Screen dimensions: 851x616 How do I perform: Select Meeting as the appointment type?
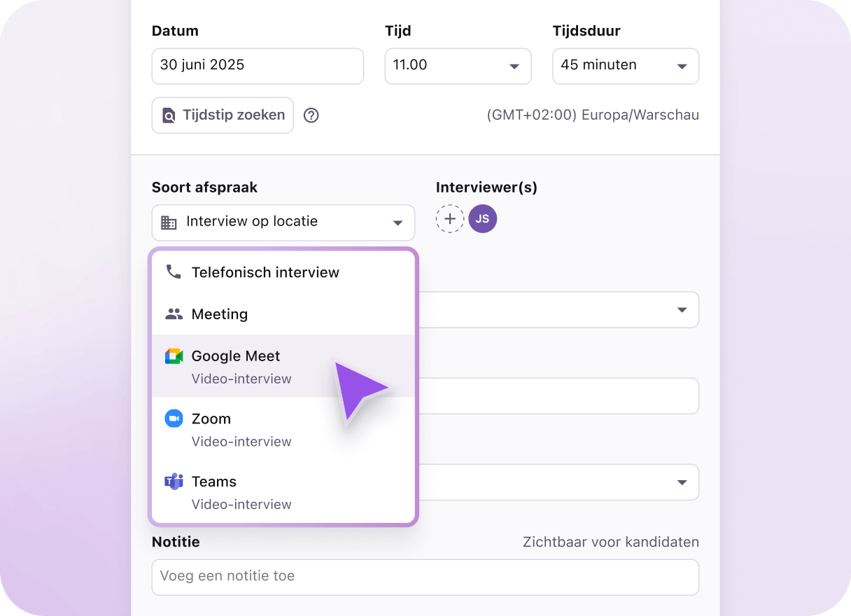220,314
